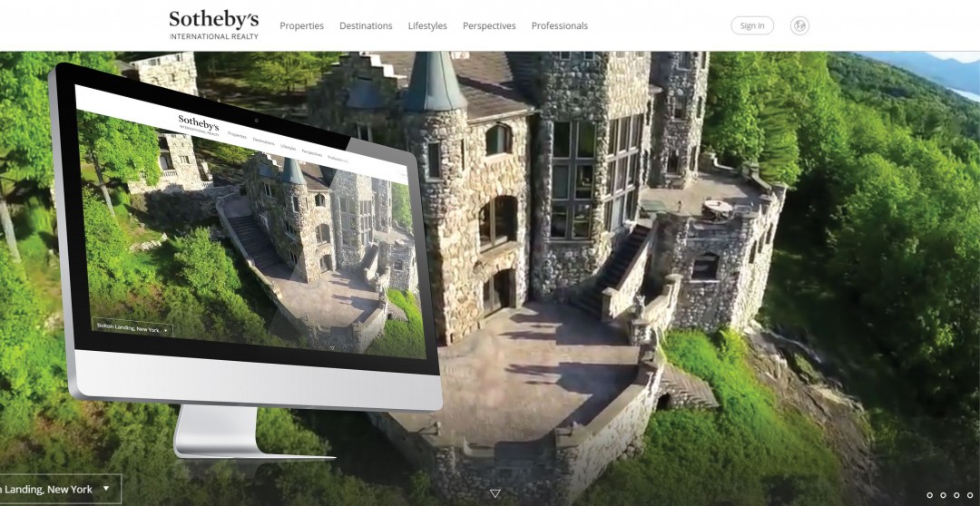Open the globe language selector icon
Image resolution: width=980 pixels, height=506 pixels.
click(799, 25)
